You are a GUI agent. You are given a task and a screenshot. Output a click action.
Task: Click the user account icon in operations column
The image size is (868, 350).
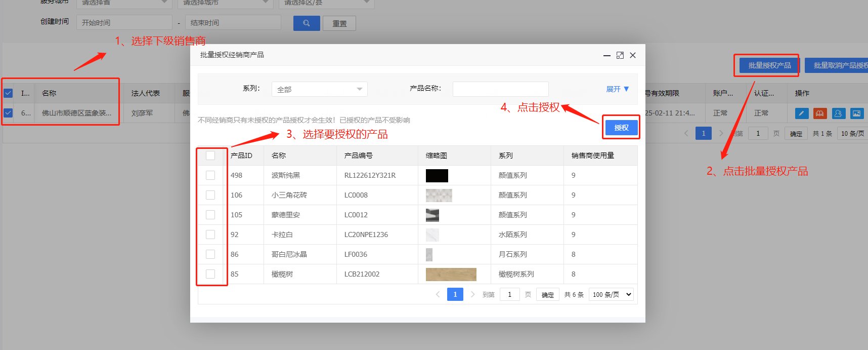pyautogui.click(x=838, y=113)
